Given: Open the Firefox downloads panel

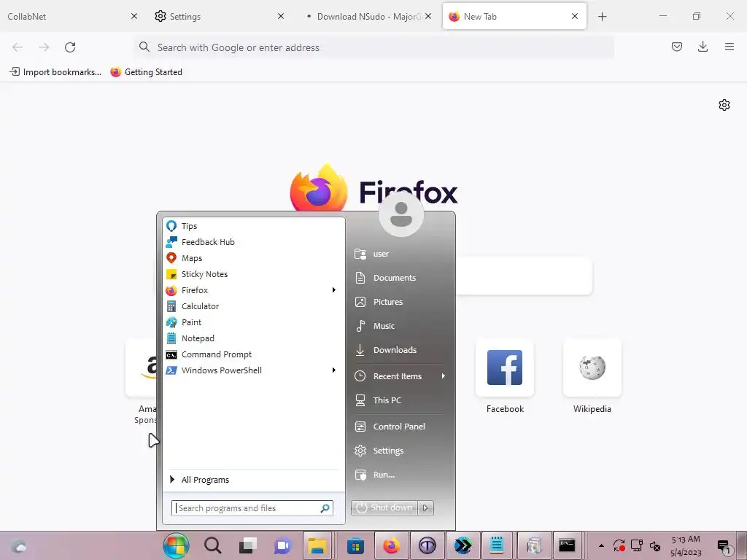Looking at the screenshot, I should 703,47.
